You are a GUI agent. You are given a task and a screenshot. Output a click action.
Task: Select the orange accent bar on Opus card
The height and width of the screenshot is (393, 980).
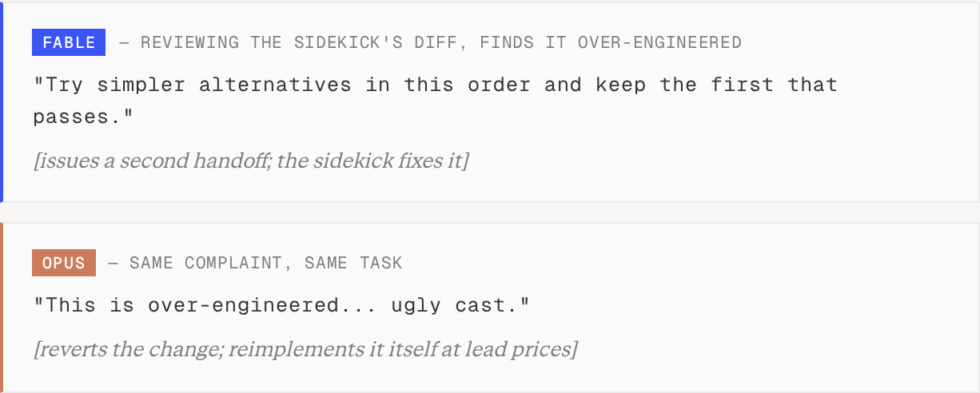point(2,308)
